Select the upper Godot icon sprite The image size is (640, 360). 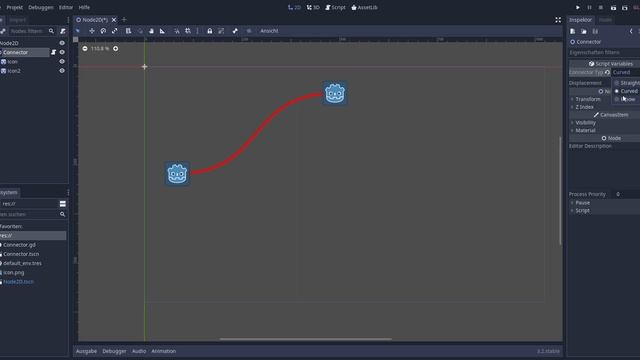[x=335, y=93]
